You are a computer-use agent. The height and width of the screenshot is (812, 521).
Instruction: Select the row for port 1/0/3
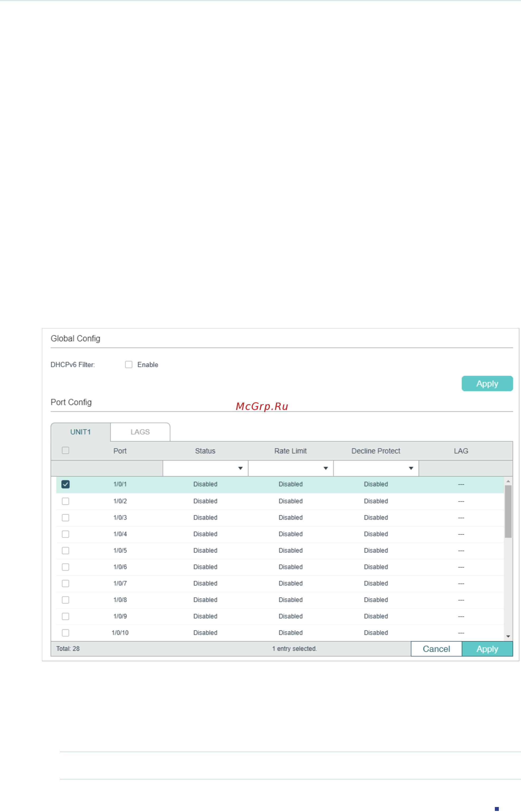(280, 518)
